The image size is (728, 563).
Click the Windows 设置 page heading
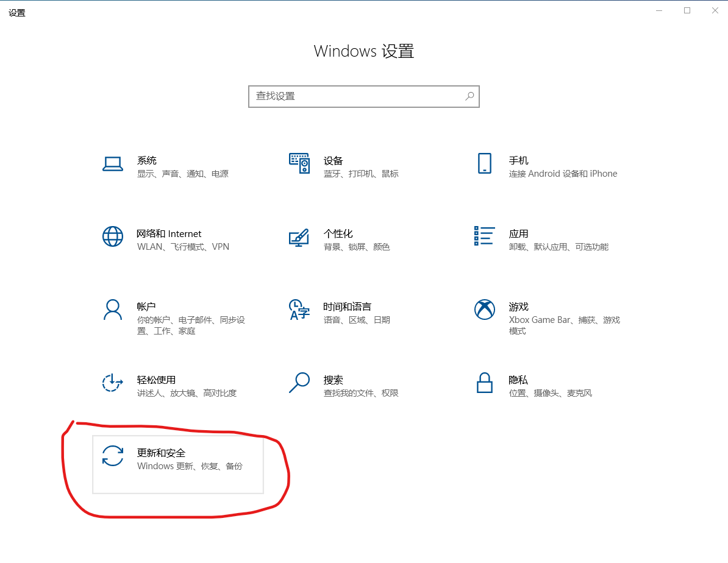363,51
